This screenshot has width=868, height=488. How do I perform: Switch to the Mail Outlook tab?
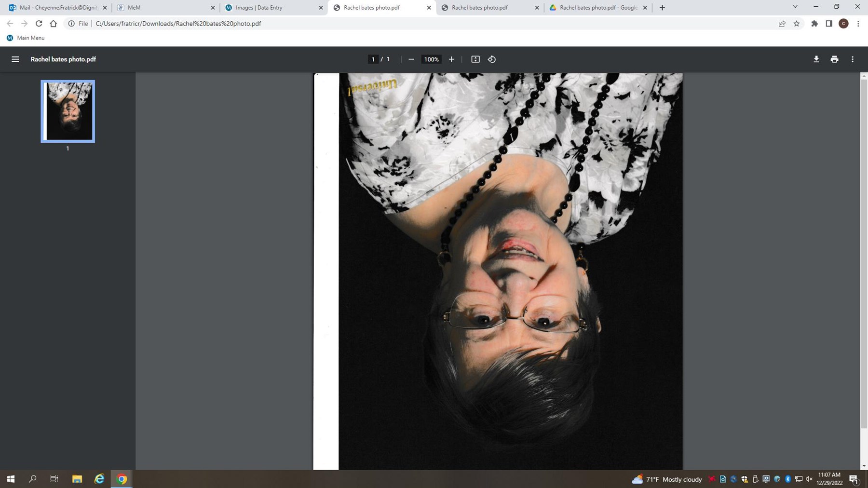[x=58, y=8]
